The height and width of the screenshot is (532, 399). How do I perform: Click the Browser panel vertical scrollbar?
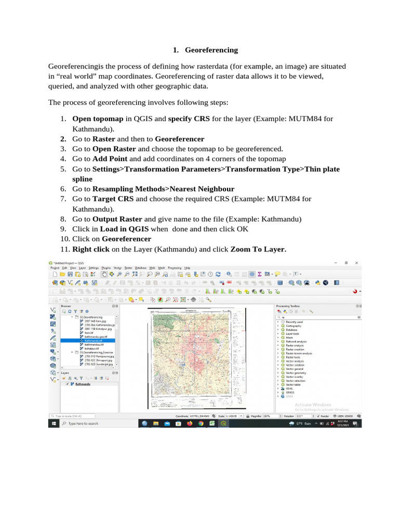pyautogui.click(x=116, y=341)
